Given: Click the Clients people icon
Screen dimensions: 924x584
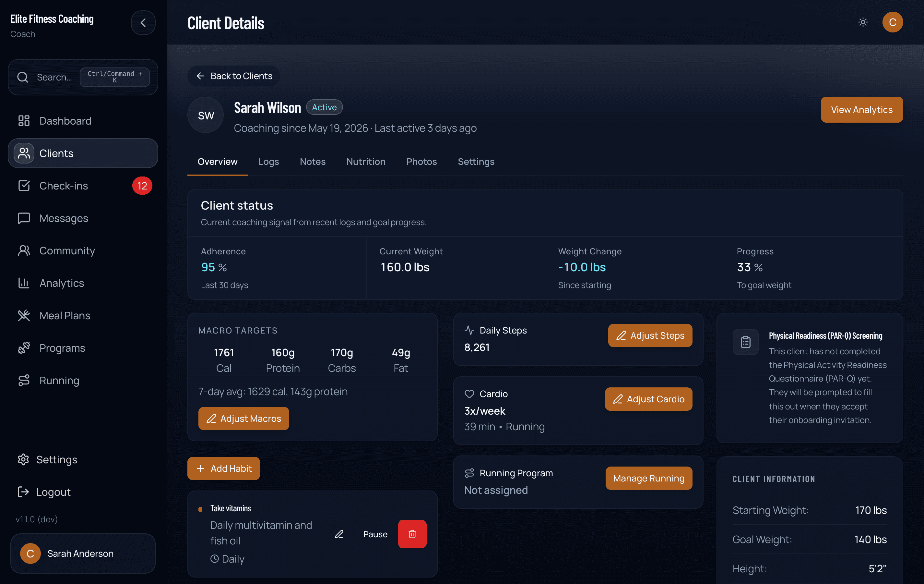Looking at the screenshot, I should point(24,153).
